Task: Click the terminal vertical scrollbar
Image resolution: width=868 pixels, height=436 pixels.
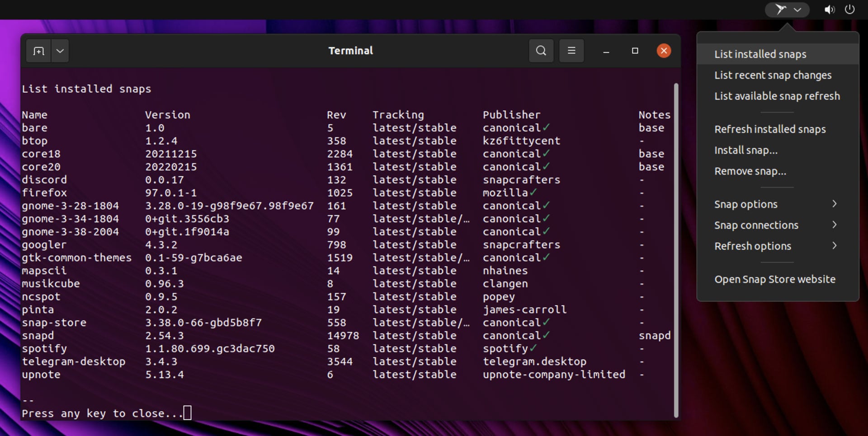Action: (x=676, y=250)
